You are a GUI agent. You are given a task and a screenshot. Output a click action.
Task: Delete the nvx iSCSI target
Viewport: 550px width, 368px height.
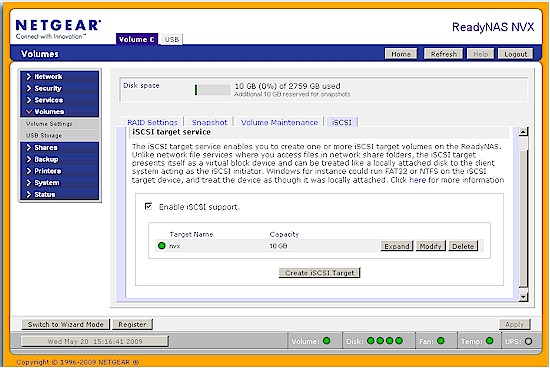[x=463, y=246]
